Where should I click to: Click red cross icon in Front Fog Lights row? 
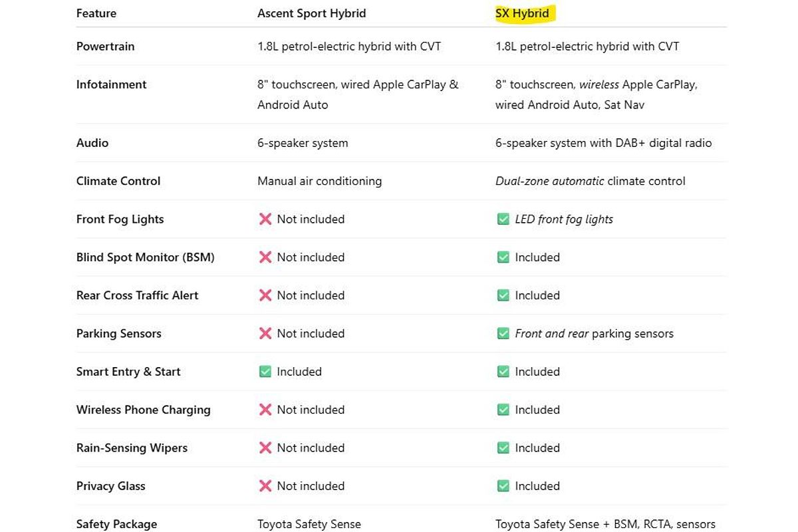point(265,219)
